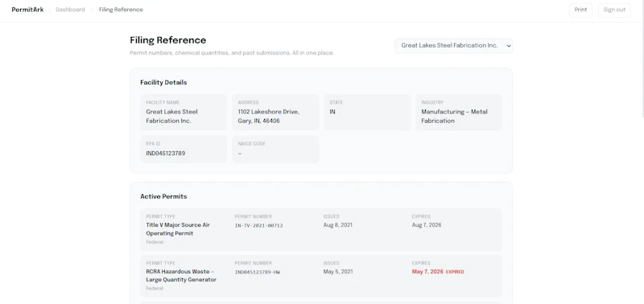Click expired date May 7, 2026

pyautogui.click(x=427, y=272)
